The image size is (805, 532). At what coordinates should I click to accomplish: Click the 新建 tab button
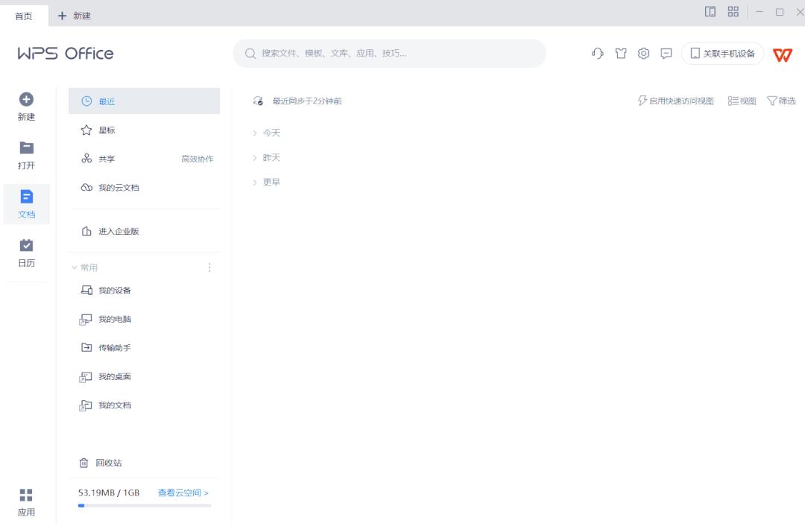(75, 16)
